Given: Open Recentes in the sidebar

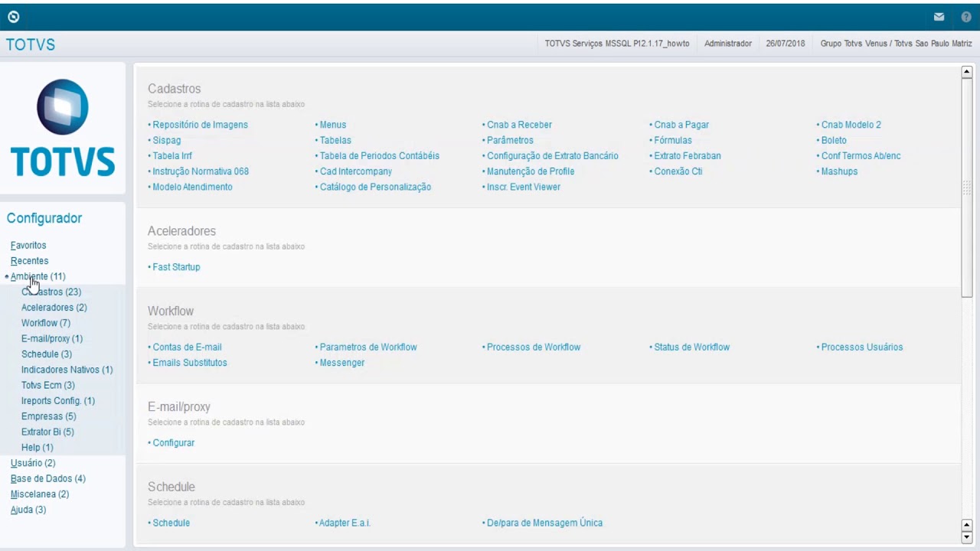Looking at the screenshot, I should point(29,261).
